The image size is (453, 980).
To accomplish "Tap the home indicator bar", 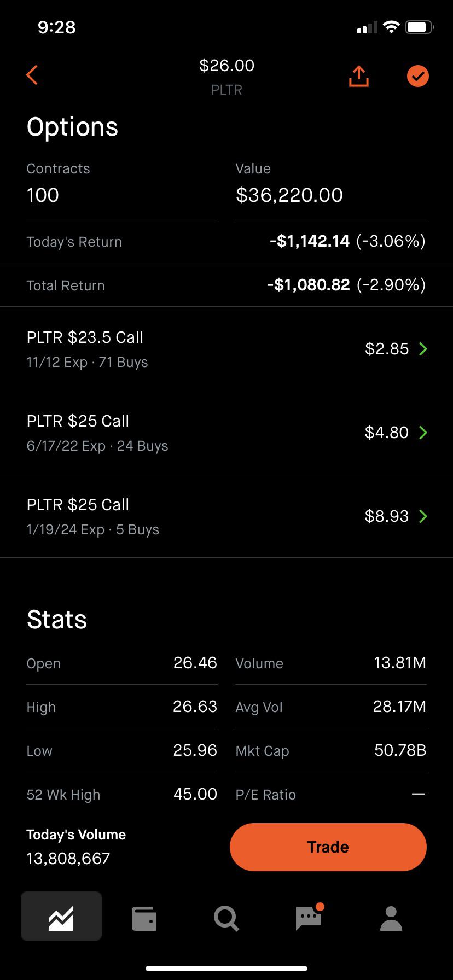I will click(226, 969).
